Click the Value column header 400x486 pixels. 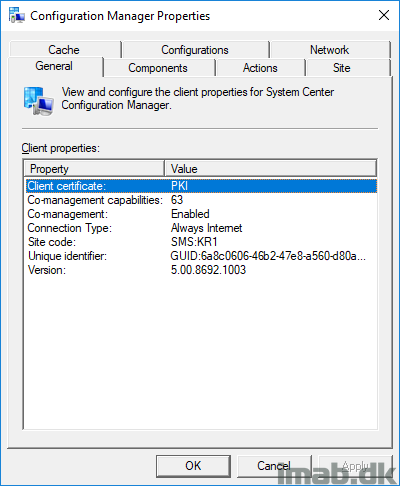click(270, 169)
